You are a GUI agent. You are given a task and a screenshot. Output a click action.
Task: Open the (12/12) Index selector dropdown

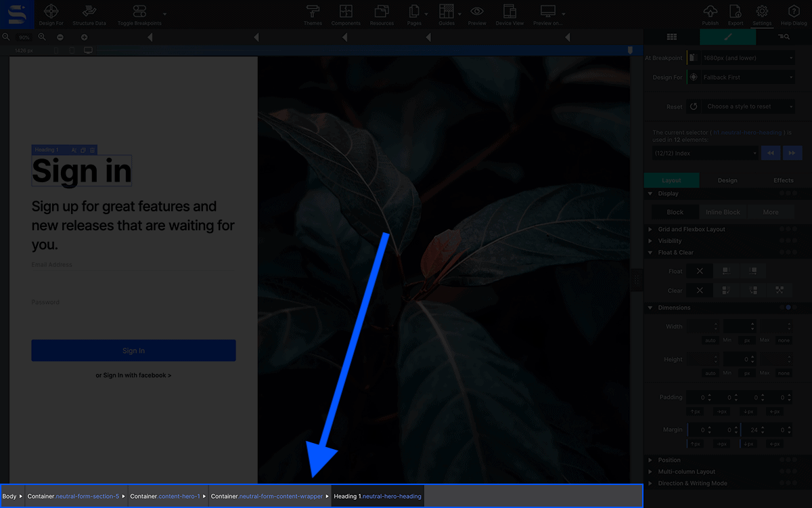(x=705, y=153)
